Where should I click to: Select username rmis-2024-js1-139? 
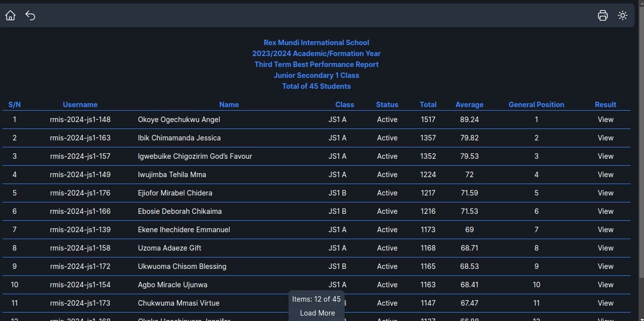[x=80, y=230]
